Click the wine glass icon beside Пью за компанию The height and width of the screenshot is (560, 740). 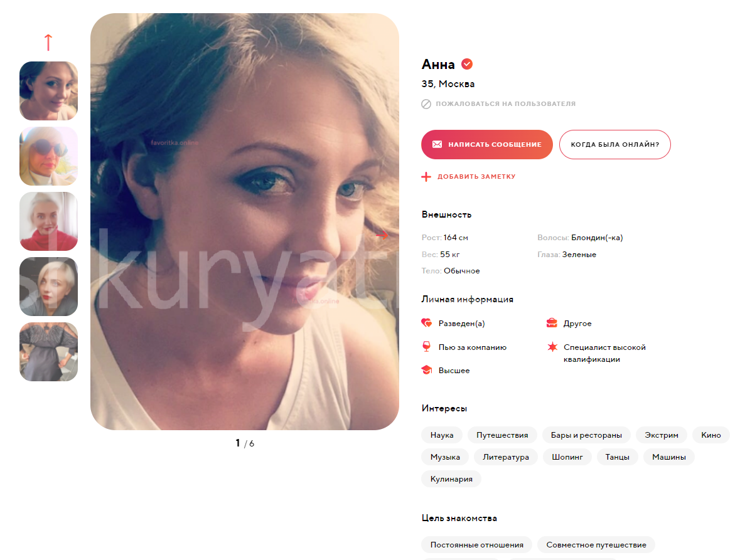coord(427,347)
